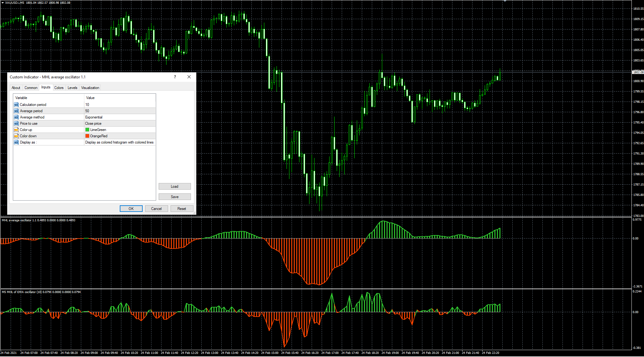Open the Levels tab
Image resolution: width=644 pixels, height=357 pixels.
click(72, 88)
